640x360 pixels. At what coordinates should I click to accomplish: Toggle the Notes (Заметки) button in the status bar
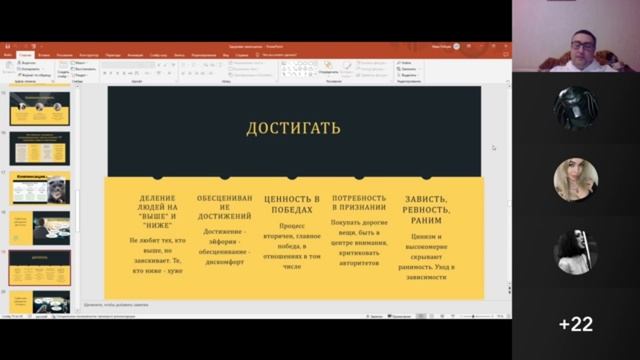375,316
